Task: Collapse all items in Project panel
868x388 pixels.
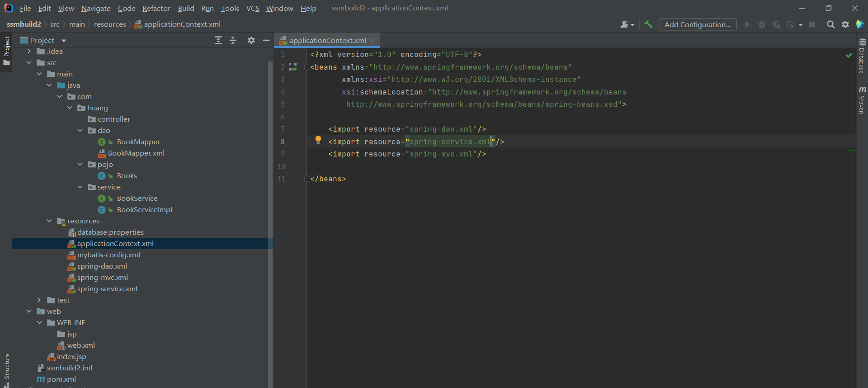Action: click(x=233, y=40)
